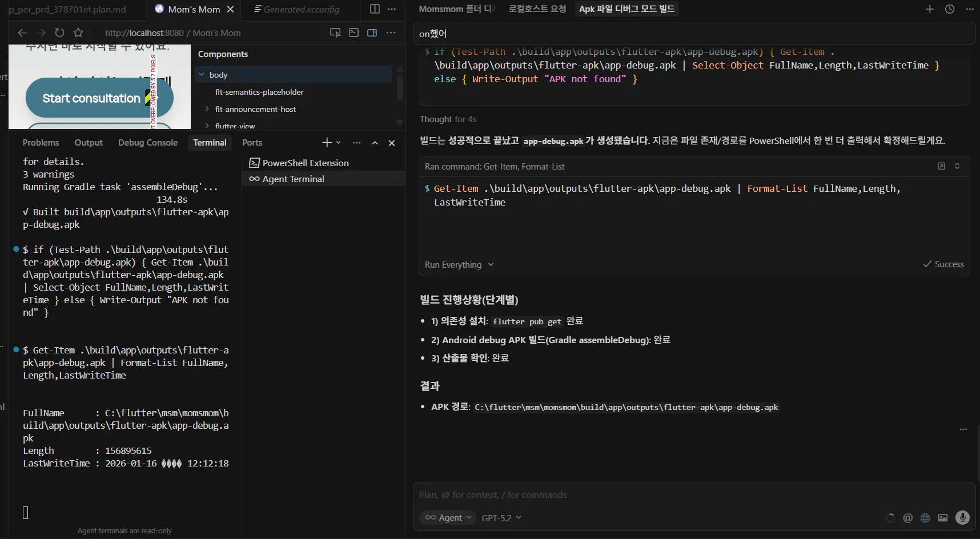Insert an @ context mention
Image resolution: width=980 pixels, height=539 pixels.
pos(907,518)
